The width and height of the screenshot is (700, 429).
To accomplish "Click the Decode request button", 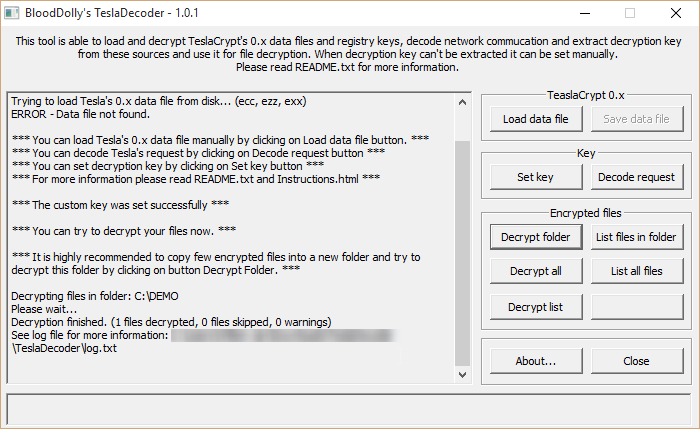I will point(636,177).
